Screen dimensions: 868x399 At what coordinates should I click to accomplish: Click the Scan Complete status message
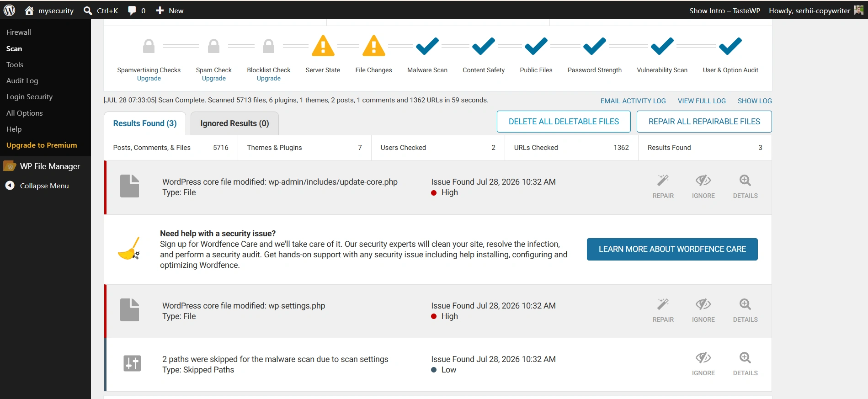296,100
